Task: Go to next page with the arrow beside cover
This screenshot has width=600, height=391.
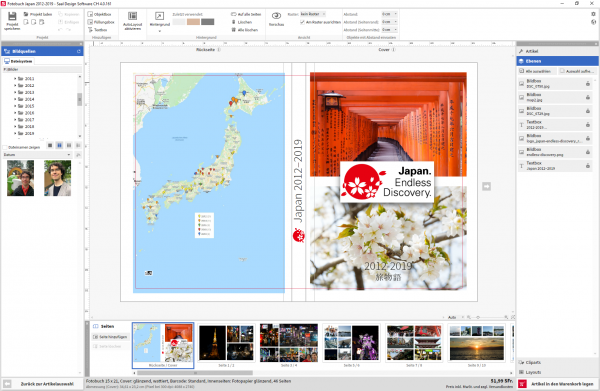Action: (x=486, y=186)
